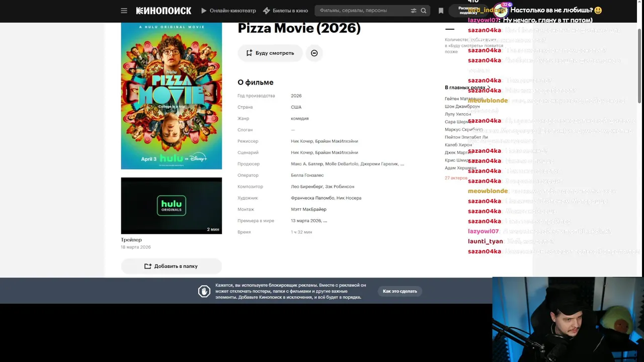
Task: Open screenwriter Брайан МакИлхэйни link
Action: tap(337, 152)
